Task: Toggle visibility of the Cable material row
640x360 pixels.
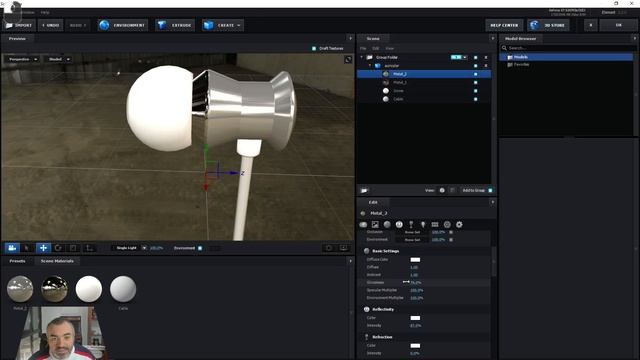Action: (x=476, y=99)
